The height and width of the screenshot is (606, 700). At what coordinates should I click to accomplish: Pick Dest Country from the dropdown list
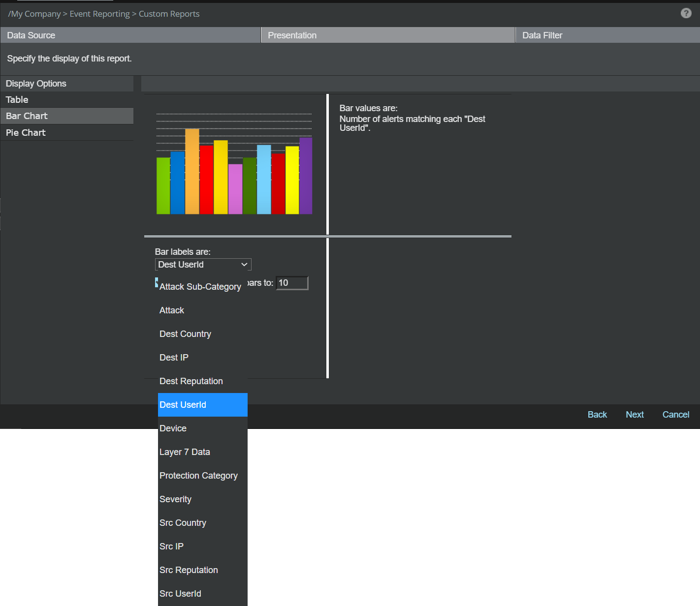pos(202,334)
